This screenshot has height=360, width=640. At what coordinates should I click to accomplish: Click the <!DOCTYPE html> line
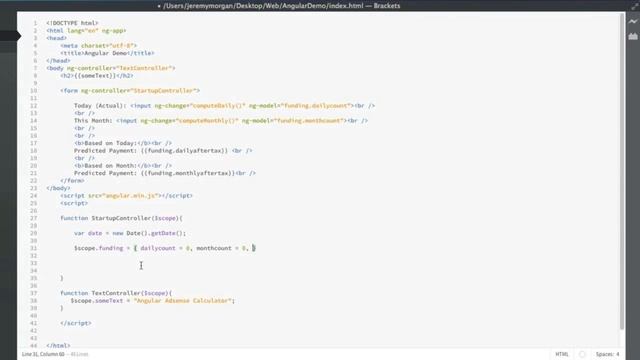coord(72,23)
